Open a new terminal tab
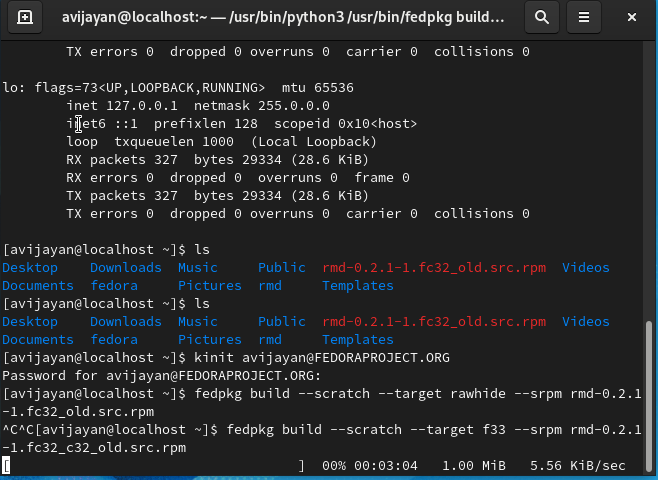 click(25, 17)
